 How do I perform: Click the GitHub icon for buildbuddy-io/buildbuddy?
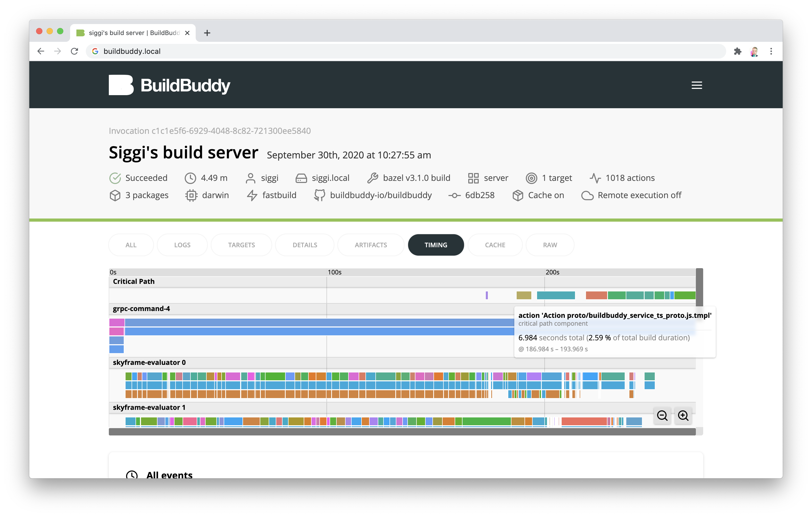(x=319, y=196)
